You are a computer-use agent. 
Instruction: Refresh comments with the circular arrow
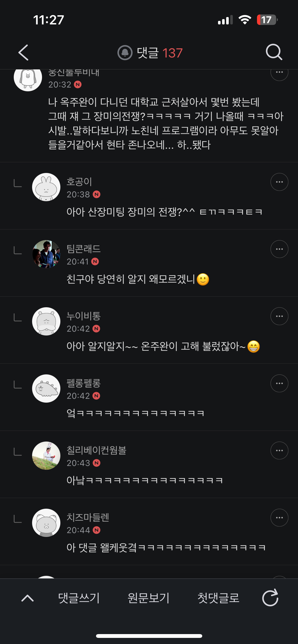pos(270,598)
